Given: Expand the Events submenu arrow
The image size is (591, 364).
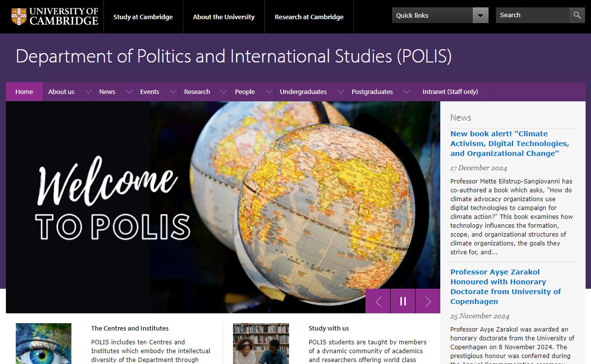Looking at the screenshot, I should 173,92.
